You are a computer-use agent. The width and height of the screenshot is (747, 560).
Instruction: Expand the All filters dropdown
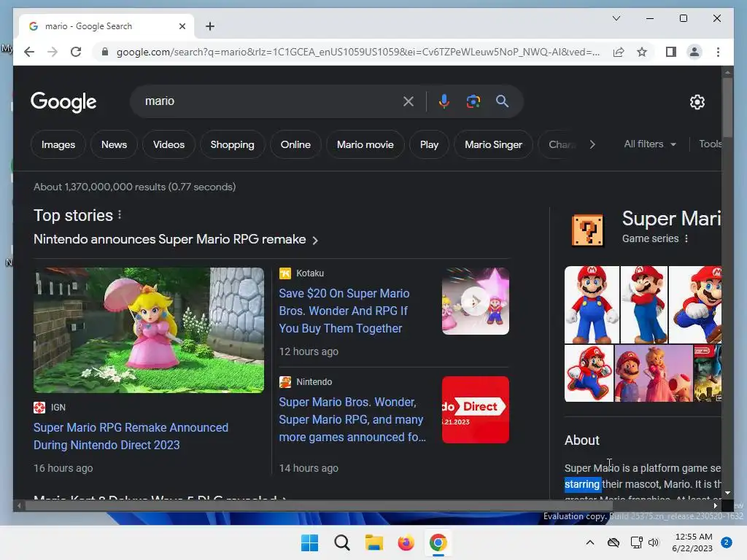click(x=650, y=144)
